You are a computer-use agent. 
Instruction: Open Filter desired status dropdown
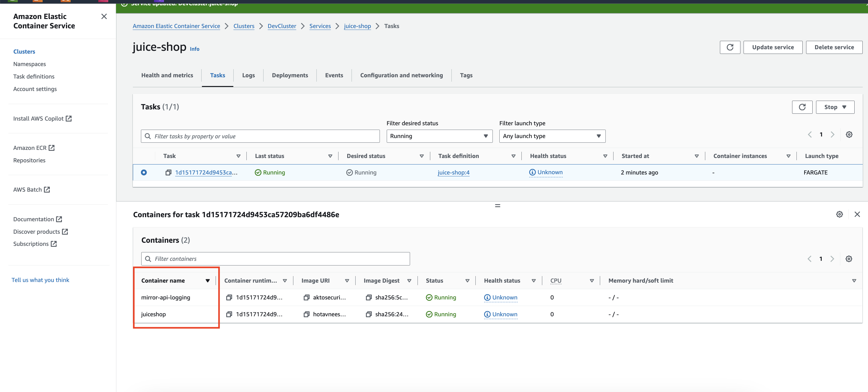pos(439,136)
